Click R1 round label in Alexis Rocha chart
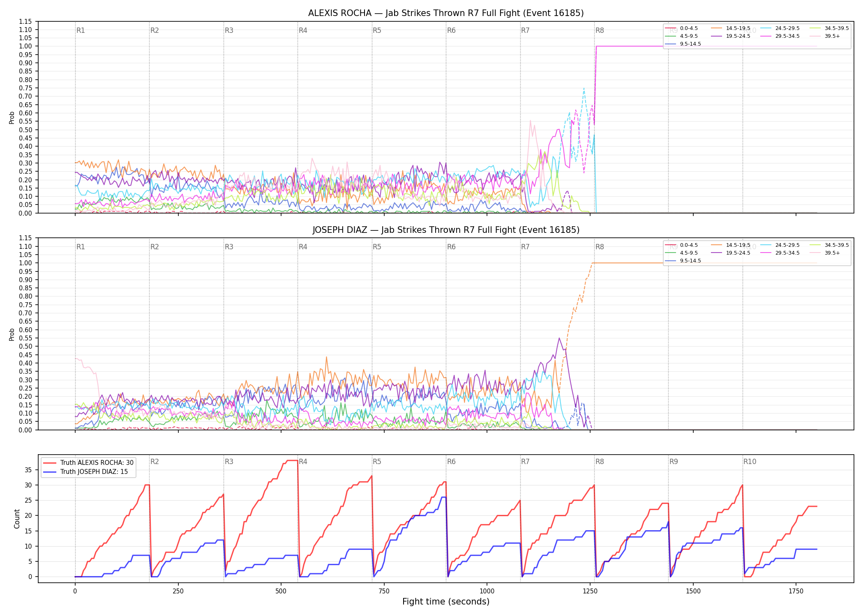The width and height of the screenshot is (863, 616). pyautogui.click(x=81, y=30)
